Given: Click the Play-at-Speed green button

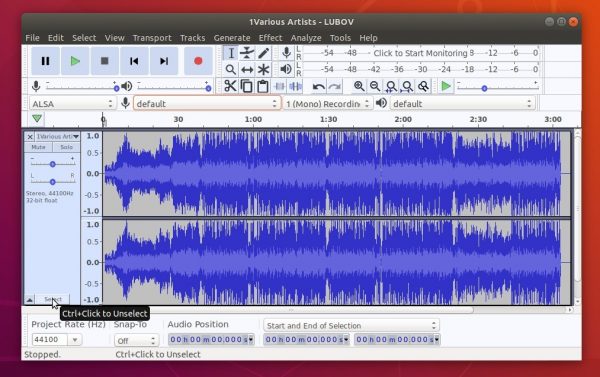Looking at the screenshot, I should pos(446,86).
